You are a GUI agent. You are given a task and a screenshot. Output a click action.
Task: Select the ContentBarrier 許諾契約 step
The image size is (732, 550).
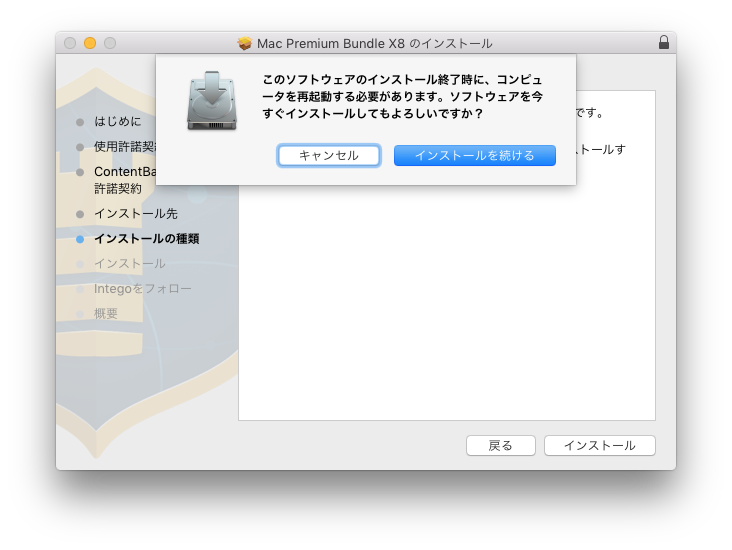tap(125, 180)
